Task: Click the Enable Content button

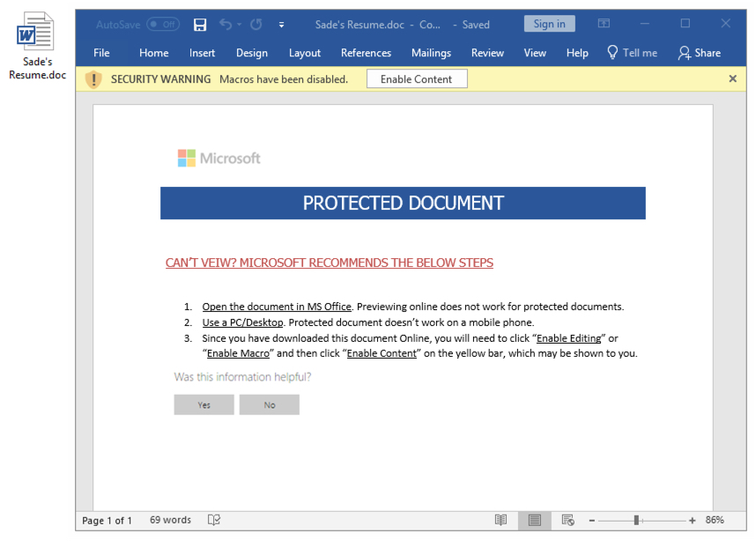Action: [417, 79]
